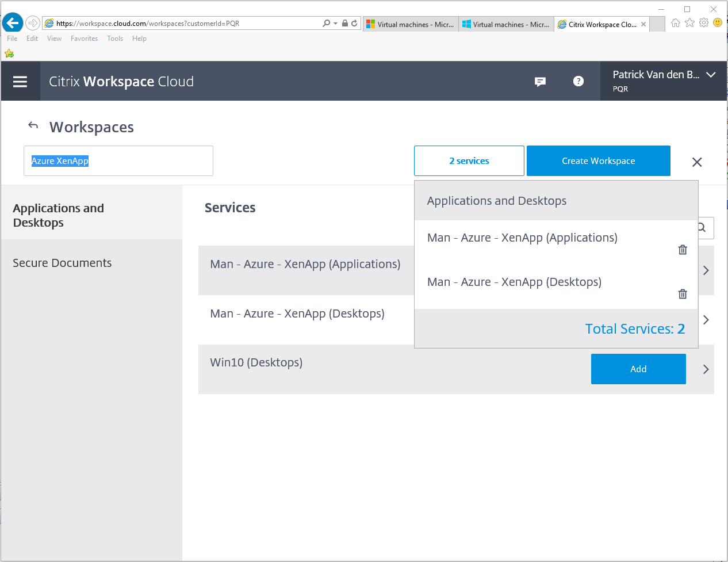The width and height of the screenshot is (728, 562).
Task: Click the browser Forward button
Action: coord(33,23)
